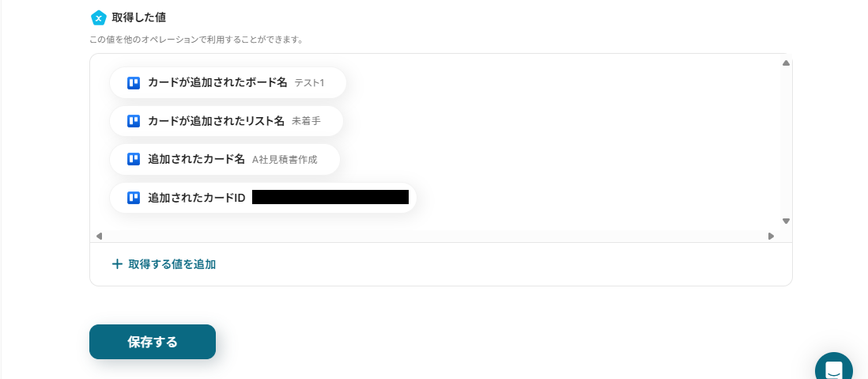Click Trello icon beside カードが追加されたボード名
Screen dimensions: 868x379
[x=134, y=83]
